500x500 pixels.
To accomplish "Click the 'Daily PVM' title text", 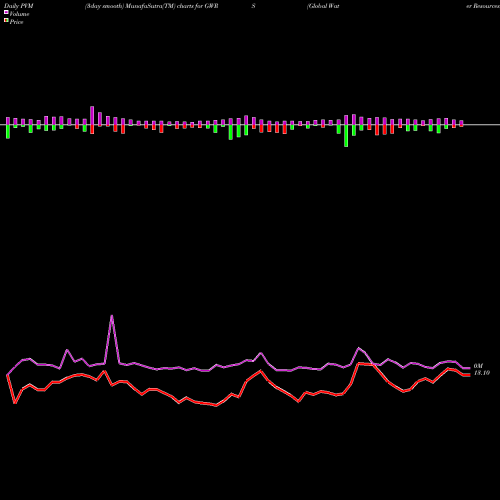I will 19,6.
